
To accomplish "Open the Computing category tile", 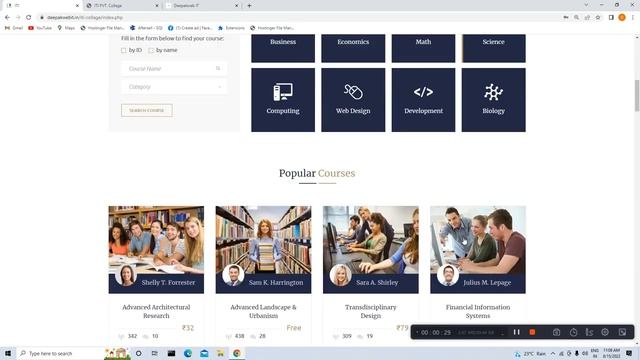I will click(283, 100).
